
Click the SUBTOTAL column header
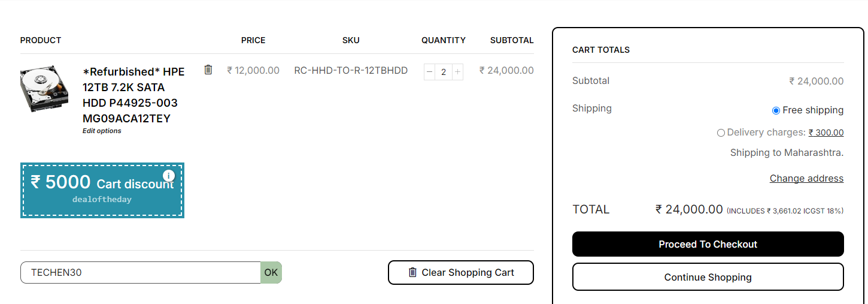(511, 40)
